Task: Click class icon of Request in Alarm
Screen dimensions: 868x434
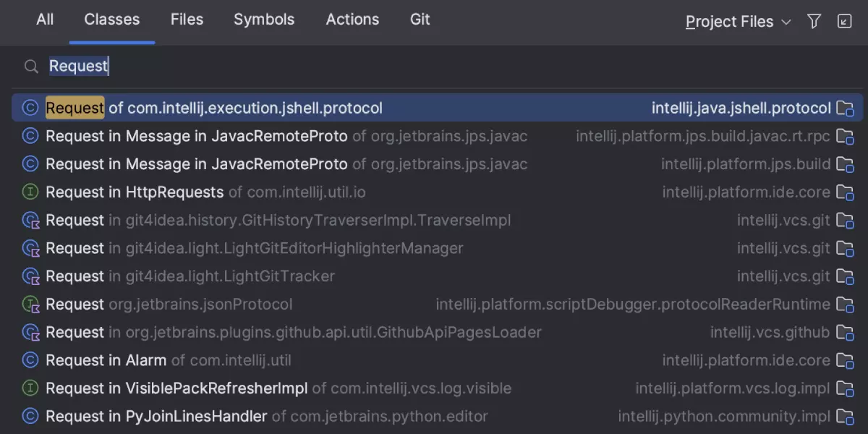Action: [30, 360]
